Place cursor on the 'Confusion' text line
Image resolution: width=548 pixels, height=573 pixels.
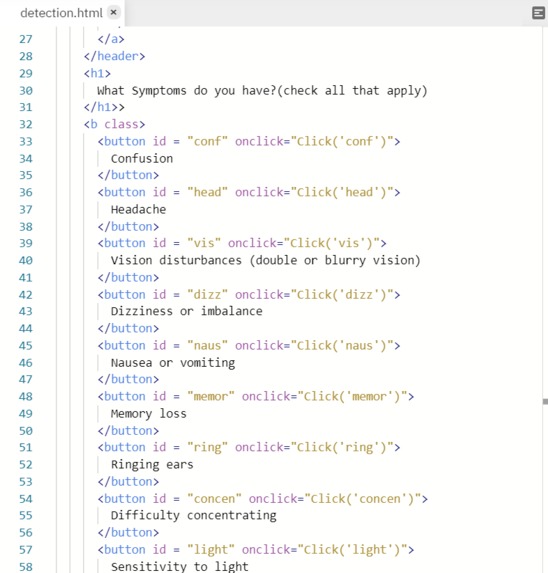[x=142, y=159]
